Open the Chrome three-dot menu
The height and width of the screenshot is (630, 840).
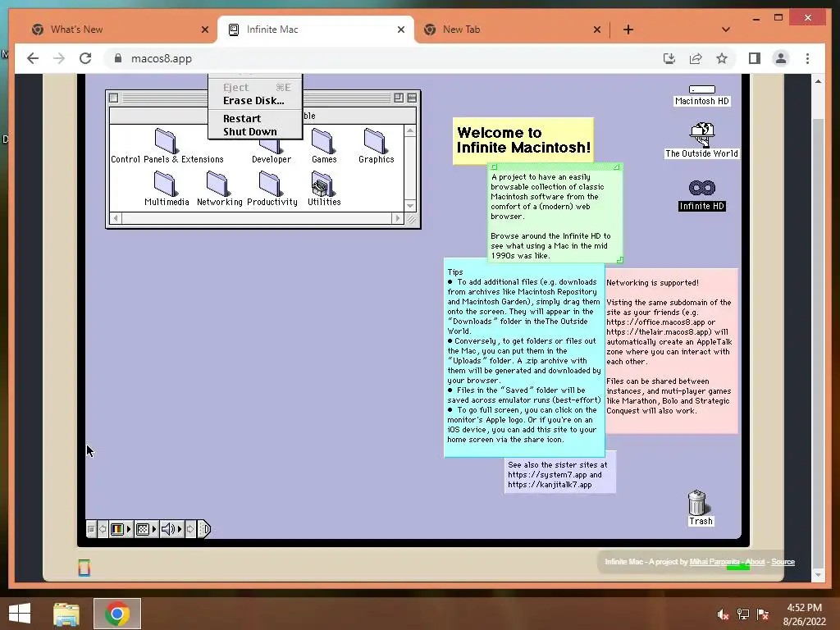pyautogui.click(x=807, y=58)
